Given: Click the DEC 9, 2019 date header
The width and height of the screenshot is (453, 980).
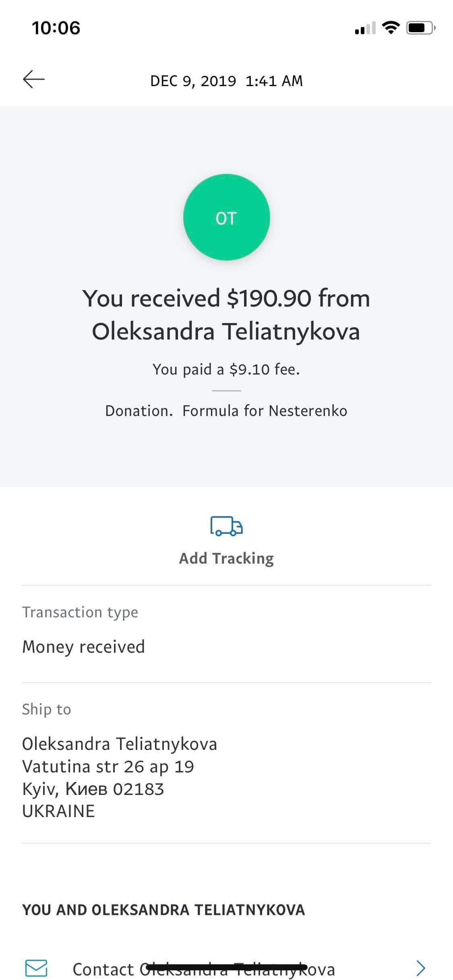Looking at the screenshot, I should click(x=226, y=81).
